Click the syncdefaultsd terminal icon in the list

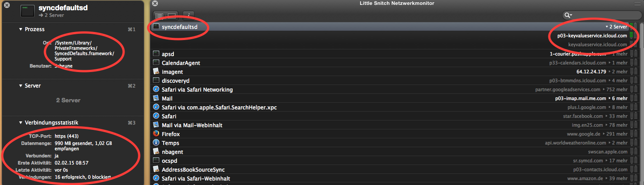[156, 27]
